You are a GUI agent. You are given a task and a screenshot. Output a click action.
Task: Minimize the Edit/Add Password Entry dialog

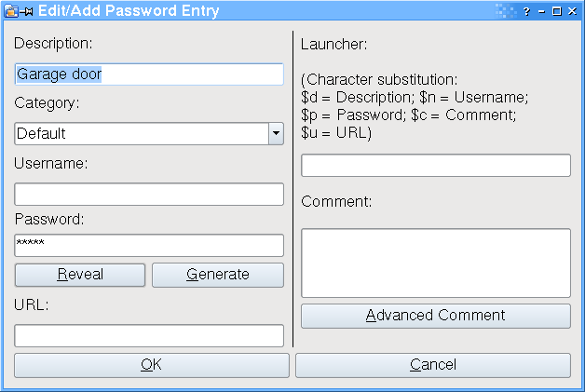[542, 11]
